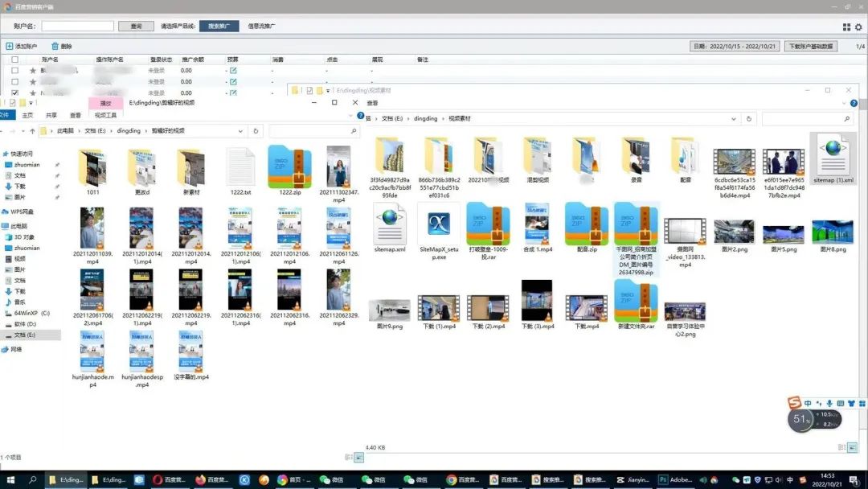Expand address bar dropdown in 剪辑好的视频 window
The width and height of the screenshot is (868, 489).
pos(240,131)
